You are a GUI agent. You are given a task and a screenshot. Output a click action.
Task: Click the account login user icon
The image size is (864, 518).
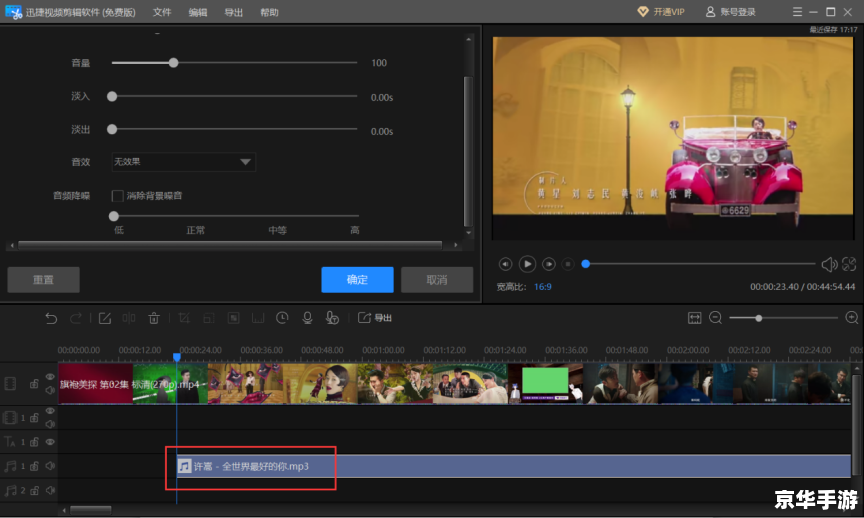pyautogui.click(x=710, y=12)
